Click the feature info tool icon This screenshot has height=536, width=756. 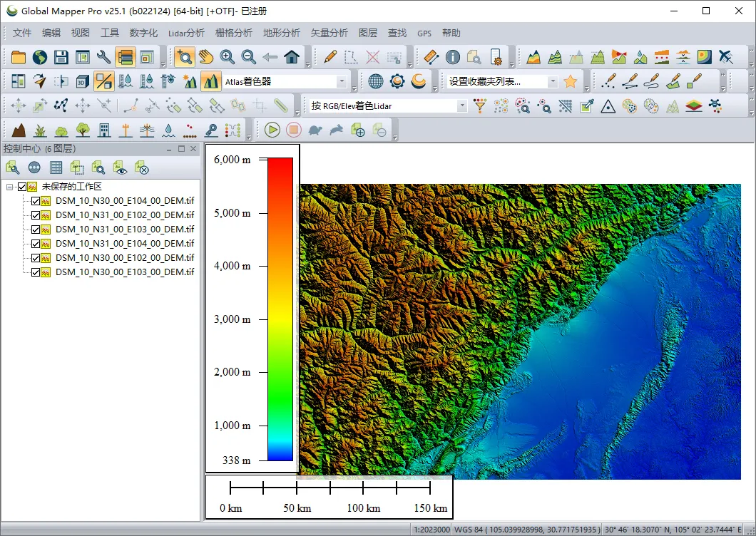(452, 57)
